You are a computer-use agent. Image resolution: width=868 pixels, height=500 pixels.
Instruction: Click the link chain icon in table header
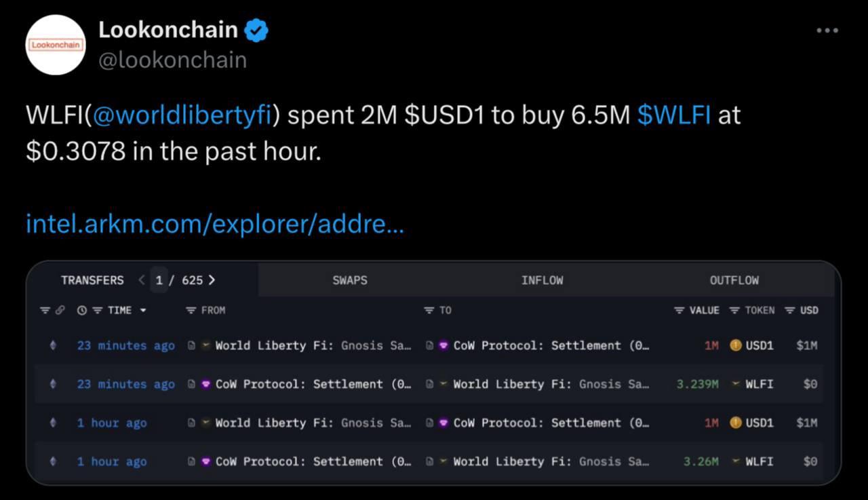(x=60, y=310)
